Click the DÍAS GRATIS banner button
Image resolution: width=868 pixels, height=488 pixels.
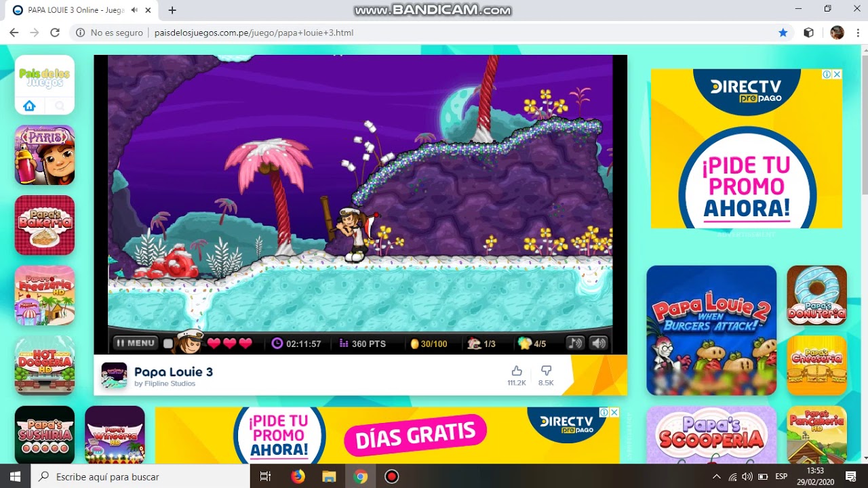[x=415, y=434]
